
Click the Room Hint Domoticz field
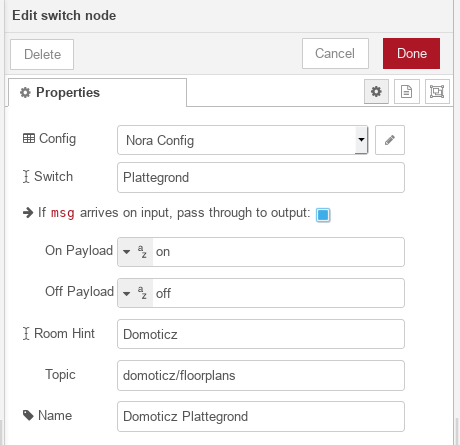click(x=261, y=334)
